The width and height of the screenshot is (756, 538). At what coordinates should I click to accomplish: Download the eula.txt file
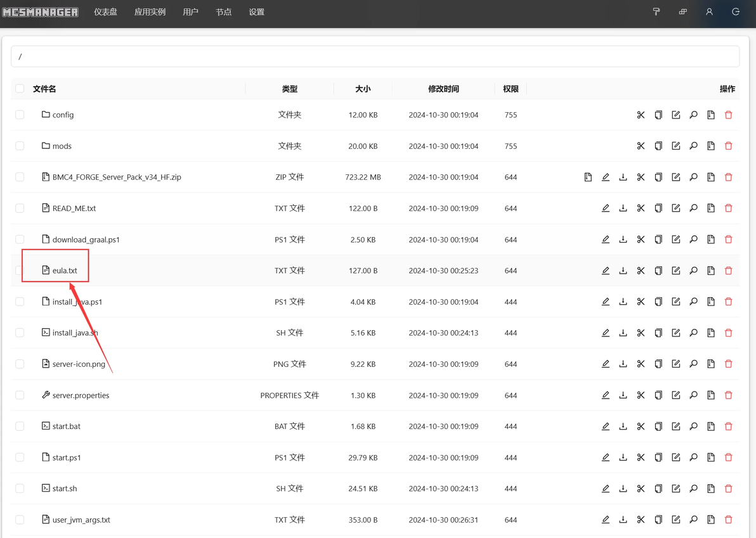click(623, 271)
